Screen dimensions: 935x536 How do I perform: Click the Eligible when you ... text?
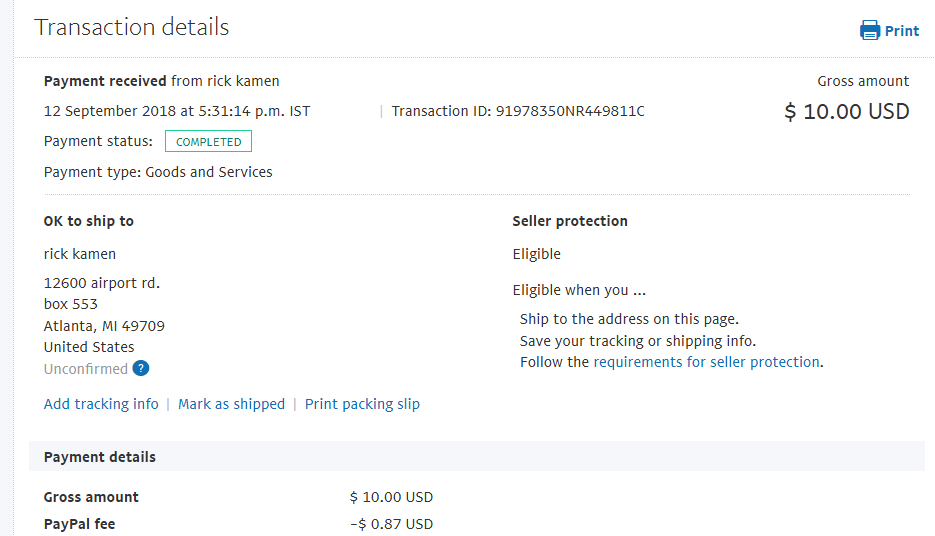coord(580,290)
